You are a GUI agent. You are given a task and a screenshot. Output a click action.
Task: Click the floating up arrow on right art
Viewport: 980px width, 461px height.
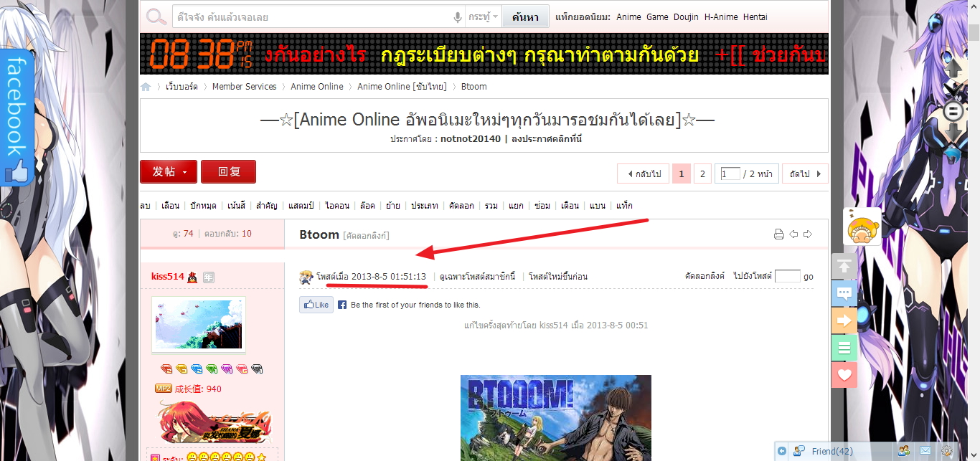coord(953,69)
